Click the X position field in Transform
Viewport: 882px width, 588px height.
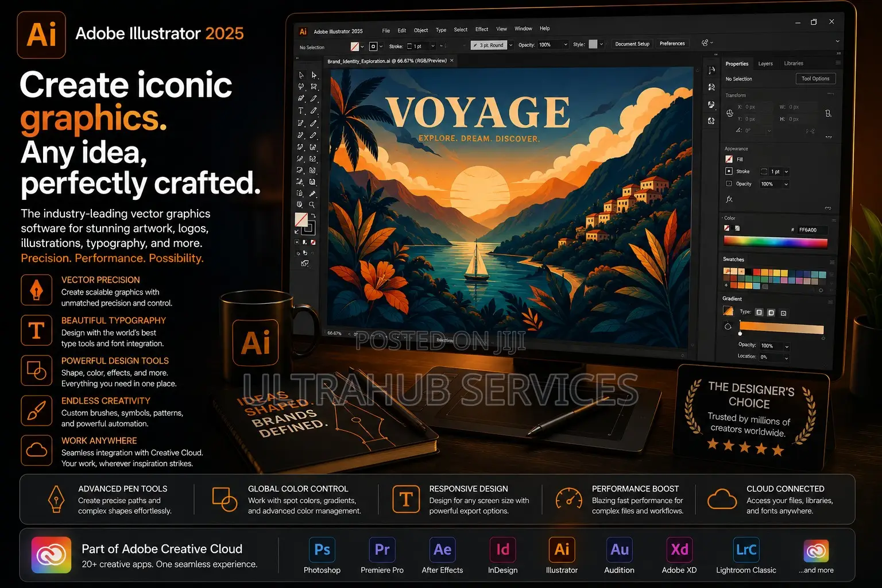coord(757,107)
